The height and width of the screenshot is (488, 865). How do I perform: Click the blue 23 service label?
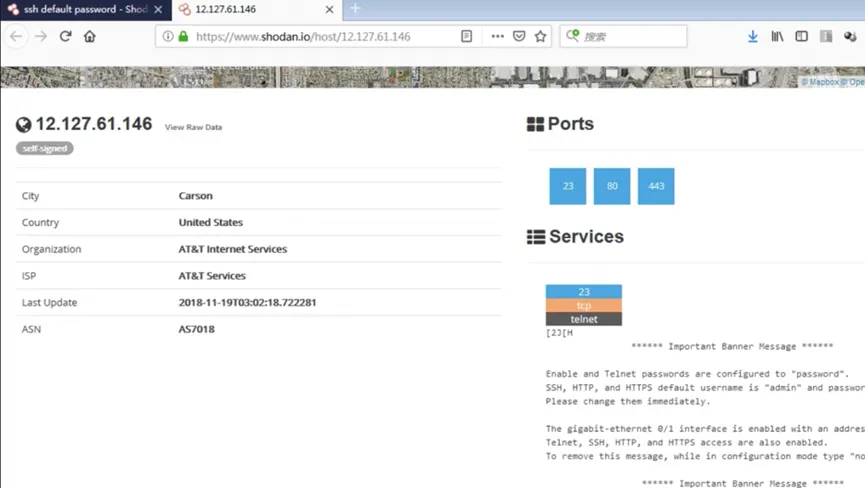click(584, 292)
